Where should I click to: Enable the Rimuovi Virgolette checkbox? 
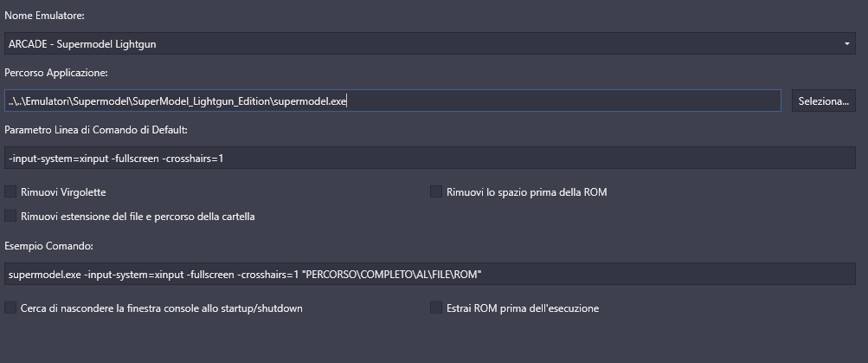pyautogui.click(x=10, y=192)
